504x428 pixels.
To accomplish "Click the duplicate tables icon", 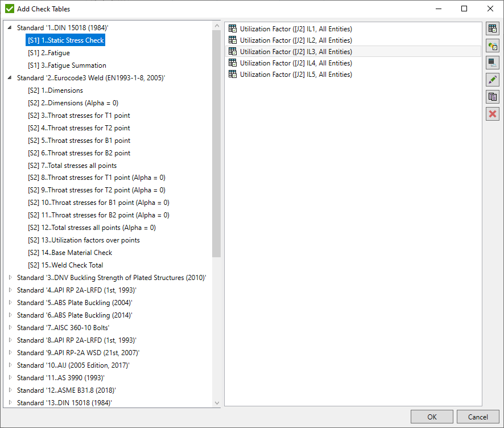I will coord(492,97).
